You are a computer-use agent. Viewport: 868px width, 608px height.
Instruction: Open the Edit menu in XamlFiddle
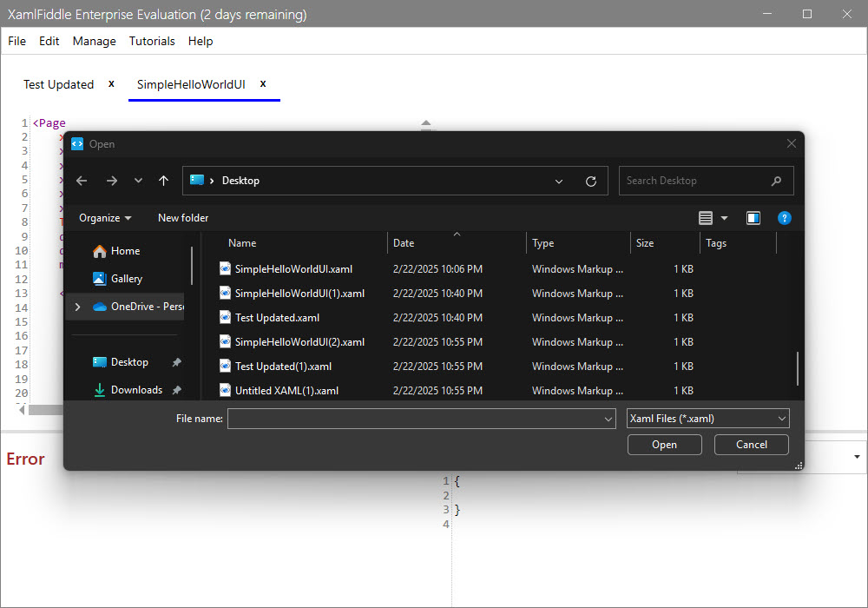(x=49, y=41)
